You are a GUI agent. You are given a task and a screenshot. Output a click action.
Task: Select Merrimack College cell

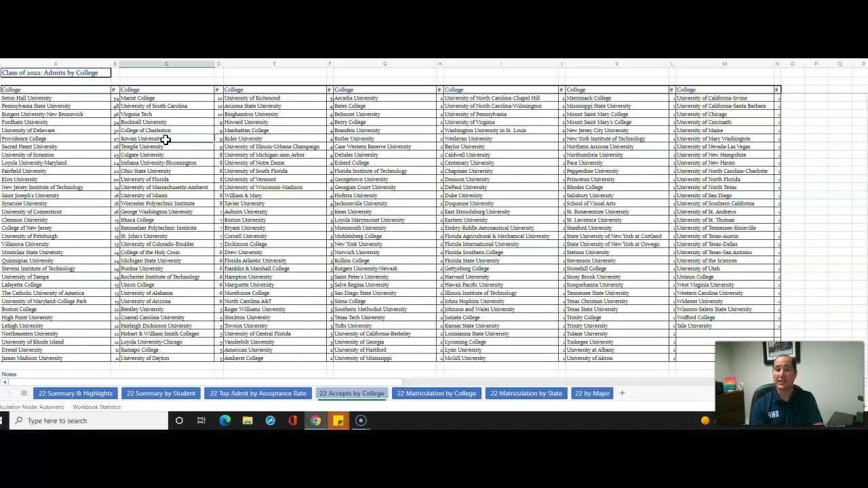click(x=616, y=98)
